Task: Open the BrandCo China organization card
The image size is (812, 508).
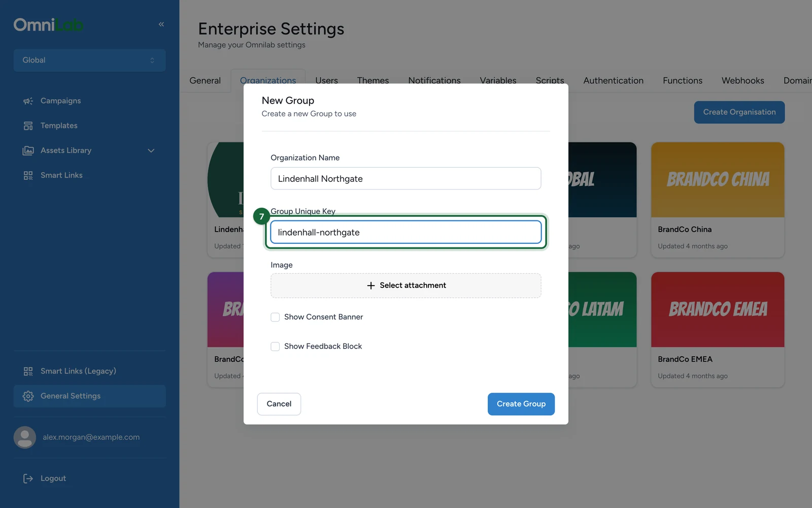Action: pyautogui.click(x=718, y=200)
